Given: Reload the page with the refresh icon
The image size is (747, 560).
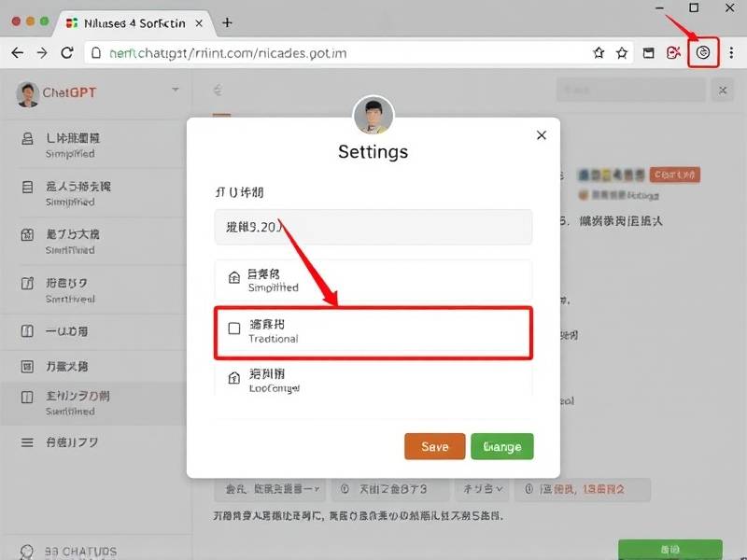Looking at the screenshot, I should 67,53.
